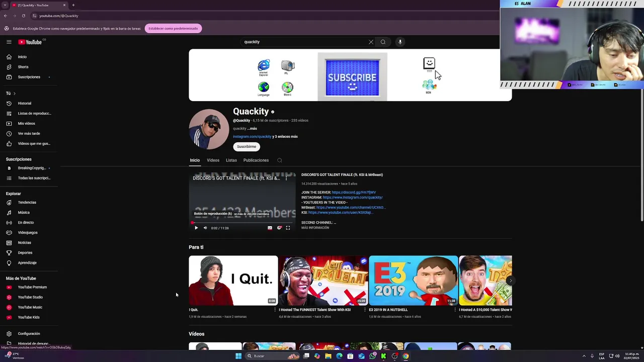
Task: Open 'y 3 enlaces más' links
Action: pos(285,137)
